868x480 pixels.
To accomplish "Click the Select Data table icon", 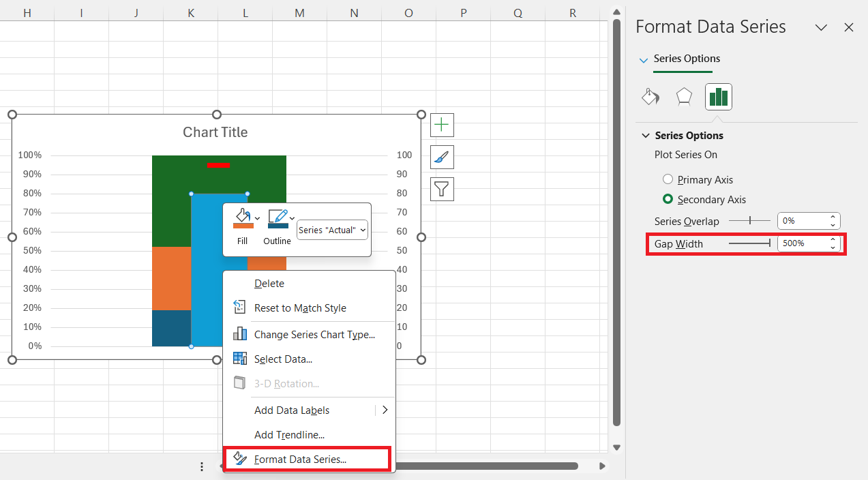I will [240, 359].
